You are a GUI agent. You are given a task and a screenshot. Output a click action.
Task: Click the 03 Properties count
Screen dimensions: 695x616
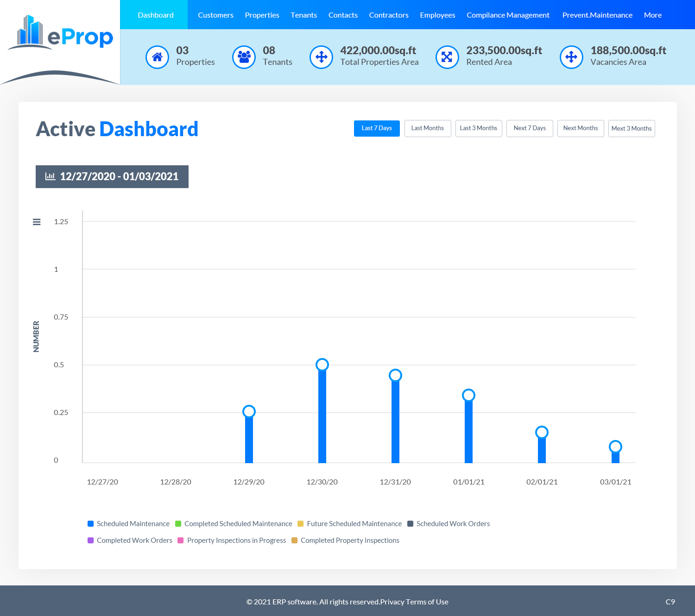point(183,50)
